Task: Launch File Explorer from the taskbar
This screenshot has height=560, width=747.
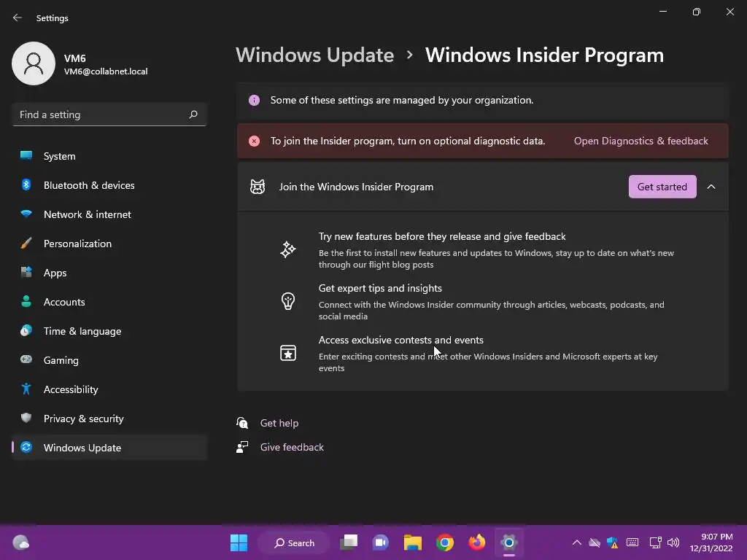Action: [413, 542]
